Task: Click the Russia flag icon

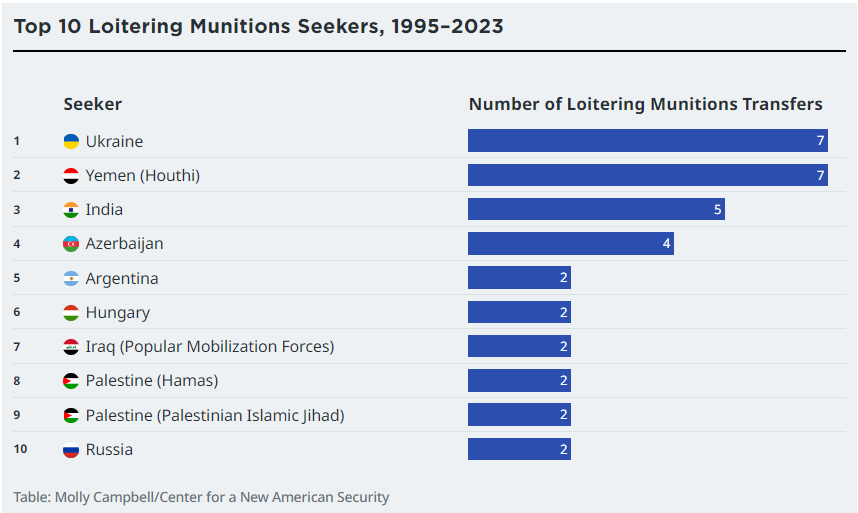Action: 71,450
